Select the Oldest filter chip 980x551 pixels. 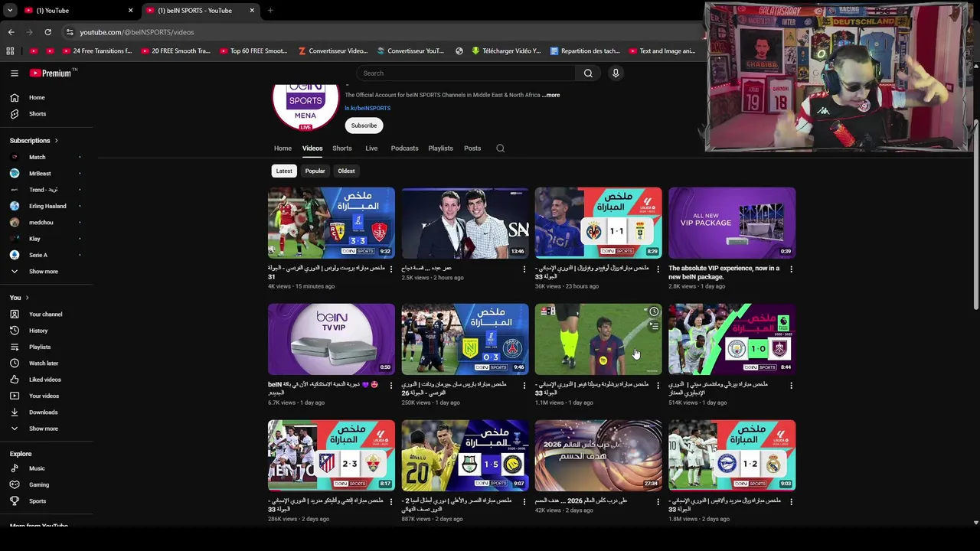coord(346,171)
